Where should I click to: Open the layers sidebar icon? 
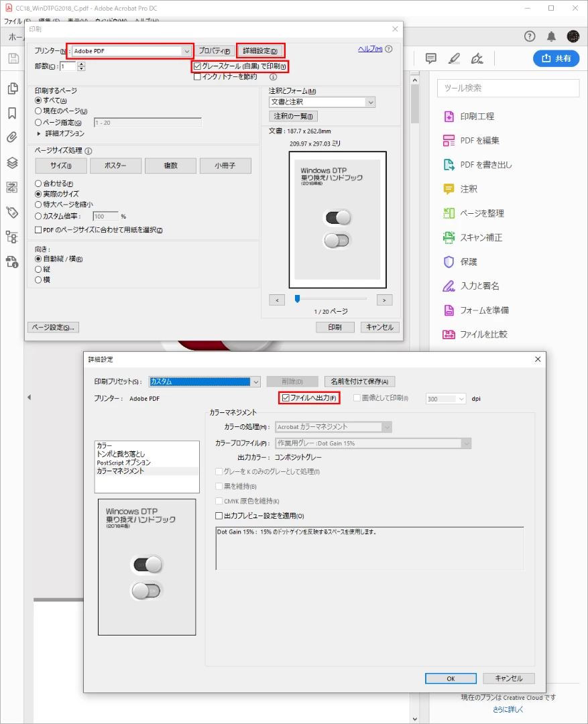click(12, 162)
